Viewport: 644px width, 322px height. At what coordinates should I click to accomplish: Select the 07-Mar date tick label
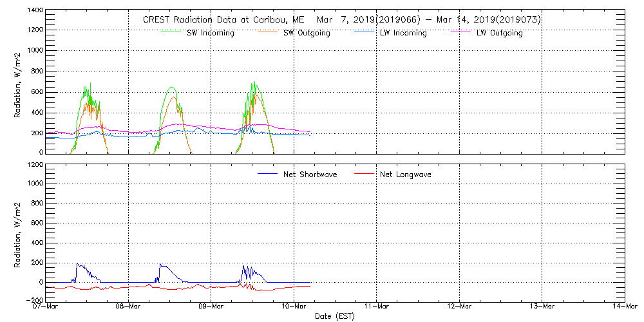coord(46,307)
